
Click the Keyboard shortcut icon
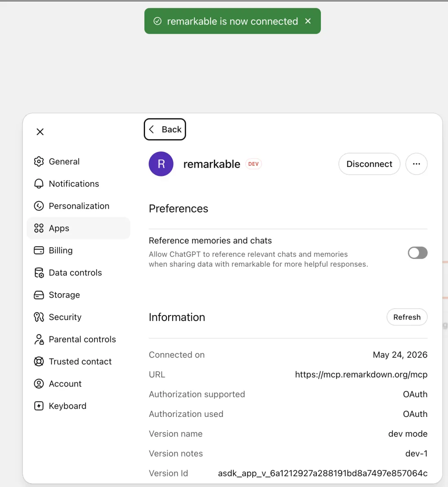pyautogui.click(x=39, y=406)
